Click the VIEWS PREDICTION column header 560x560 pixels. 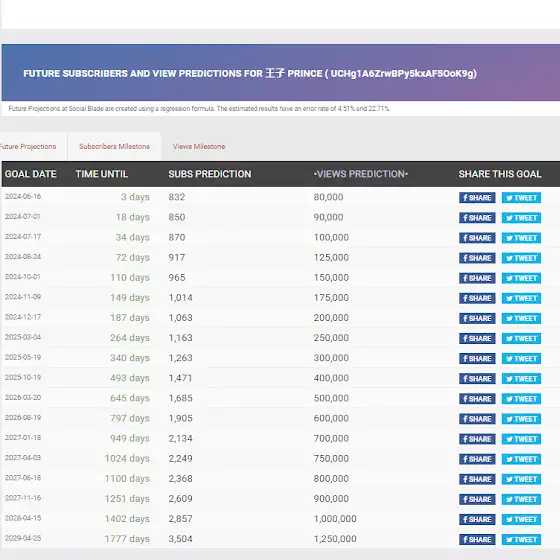(361, 174)
